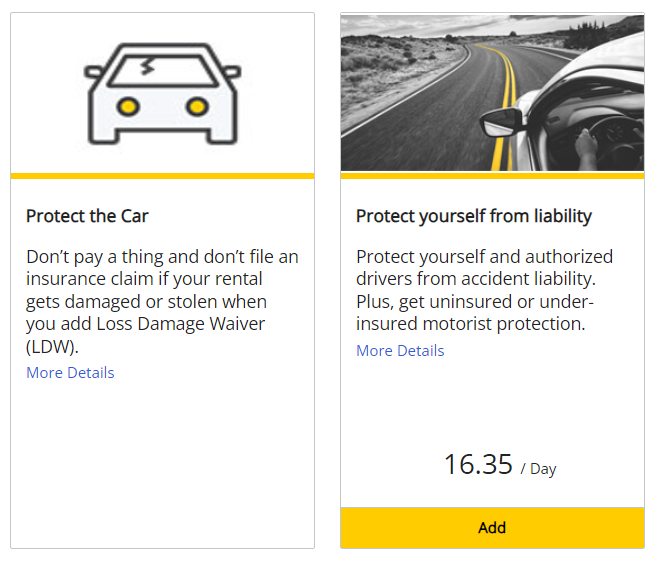This screenshot has width=659, height=561.
Task: Click the yellow divider under car icon
Action: pos(162,176)
